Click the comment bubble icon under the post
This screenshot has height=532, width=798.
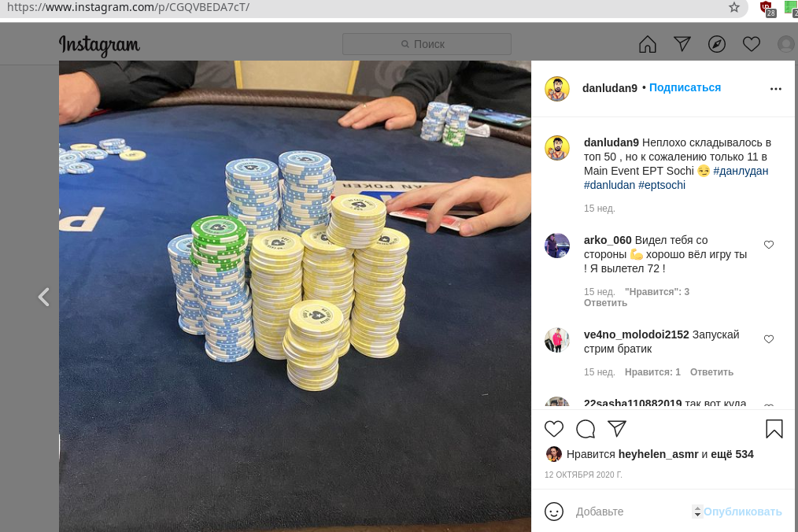pyautogui.click(x=586, y=429)
